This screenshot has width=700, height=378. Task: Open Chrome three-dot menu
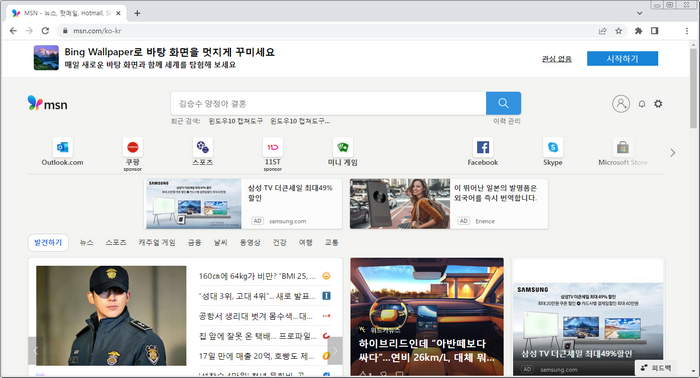point(687,31)
